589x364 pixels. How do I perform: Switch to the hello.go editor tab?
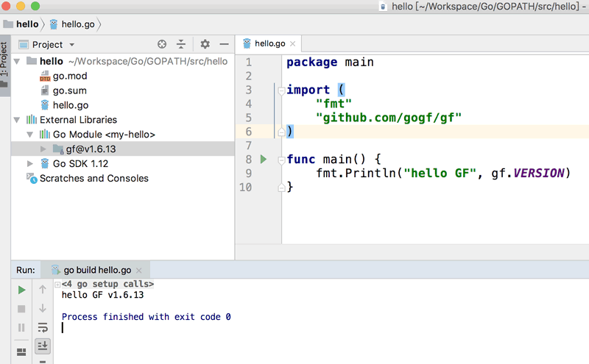point(269,44)
